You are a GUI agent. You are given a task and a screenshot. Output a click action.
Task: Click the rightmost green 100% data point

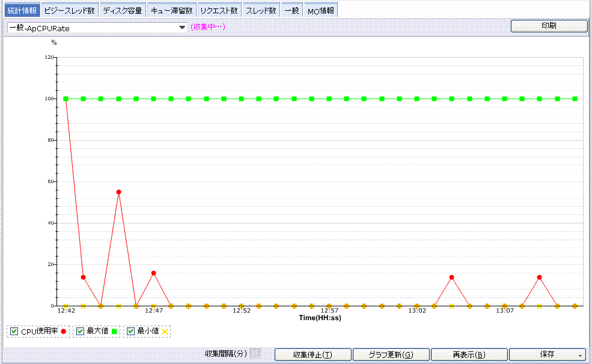[x=575, y=99]
